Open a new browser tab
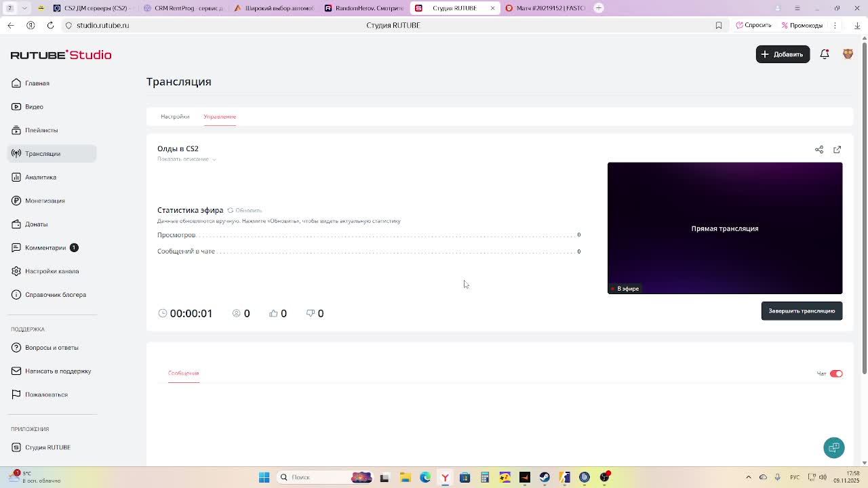The width and height of the screenshot is (868, 488). pyautogui.click(x=599, y=7)
